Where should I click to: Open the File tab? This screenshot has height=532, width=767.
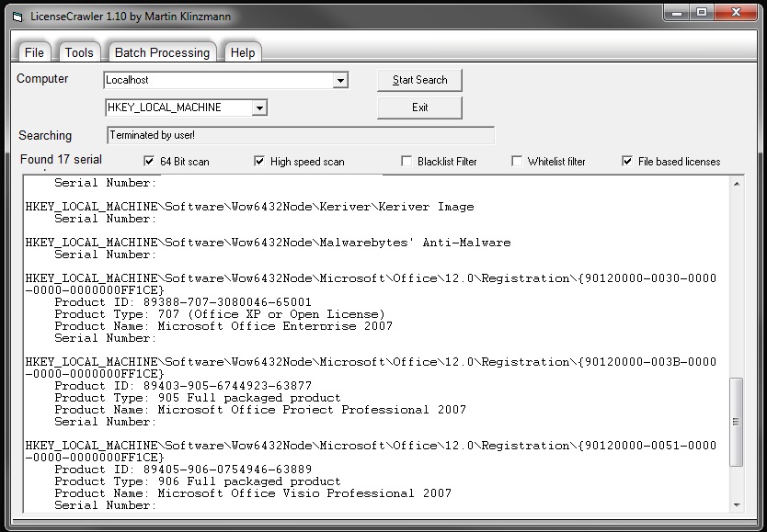[34, 52]
